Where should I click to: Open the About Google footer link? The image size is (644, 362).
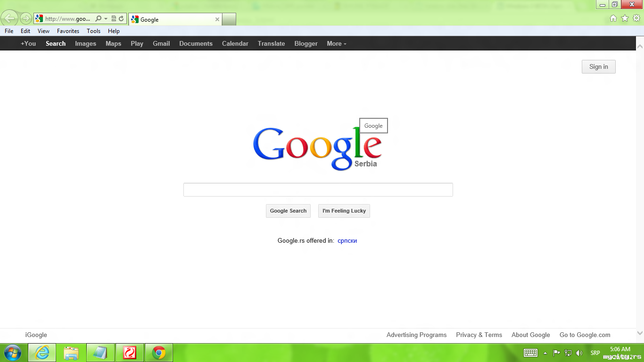531,335
